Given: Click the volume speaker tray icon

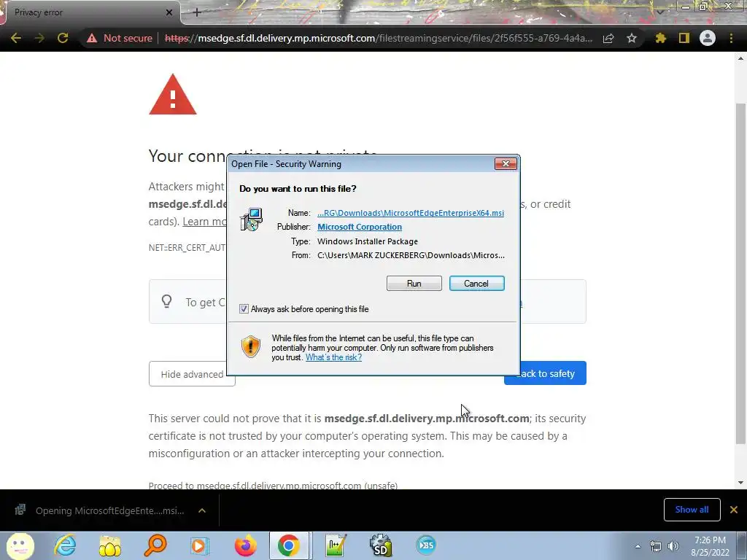Looking at the screenshot, I should tap(673, 546).
